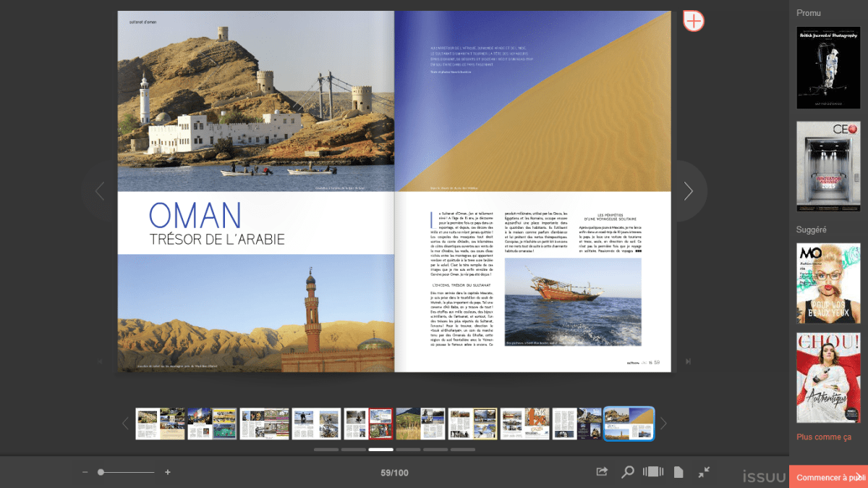Go to the previous page spread

[x=100, y=191]
